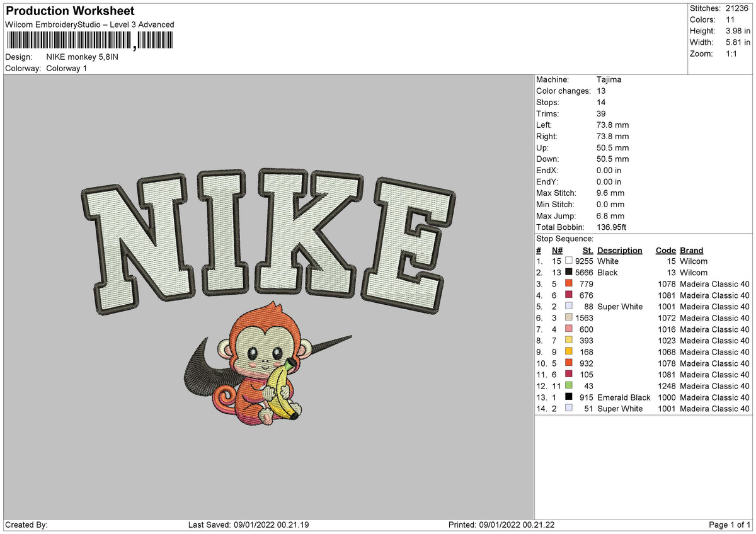Screen dimensions: 756x534
Task: Click the pink thread chip for stop 7
Action: click(568, 329)
